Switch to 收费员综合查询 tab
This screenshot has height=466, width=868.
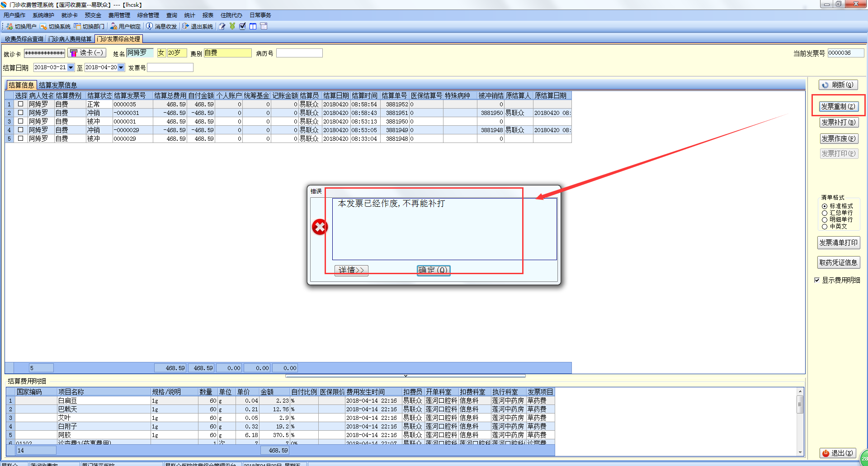pyautogui.click(x=24, y=39)
